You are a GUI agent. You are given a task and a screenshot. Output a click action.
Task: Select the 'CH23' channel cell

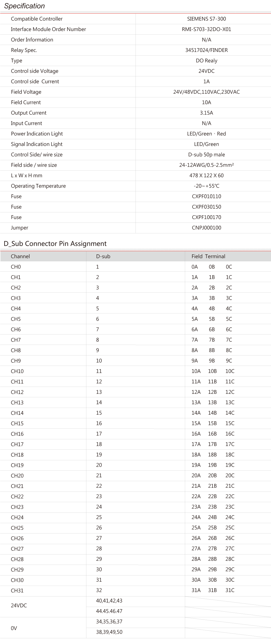click(17, 507)
